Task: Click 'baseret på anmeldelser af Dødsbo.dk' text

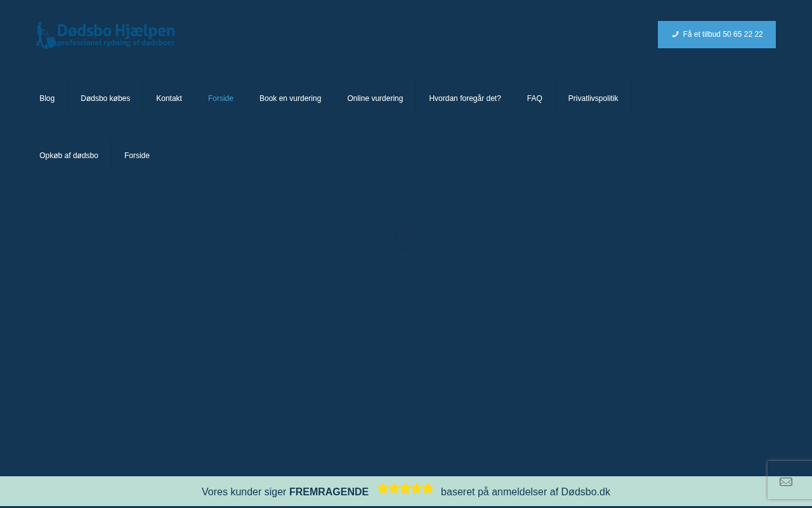Action: 525,491
